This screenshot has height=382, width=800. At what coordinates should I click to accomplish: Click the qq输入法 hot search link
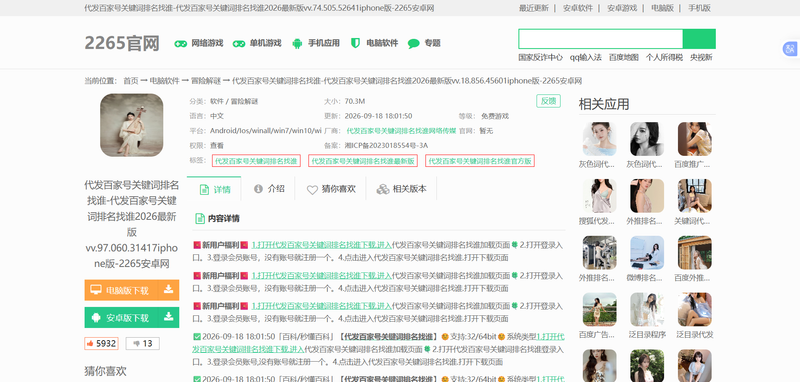click(586, 58)
